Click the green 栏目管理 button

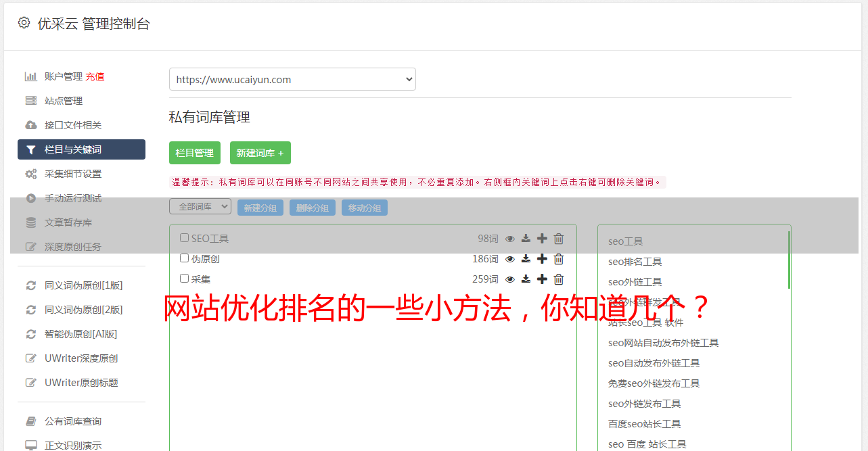(x=195, y=153)
